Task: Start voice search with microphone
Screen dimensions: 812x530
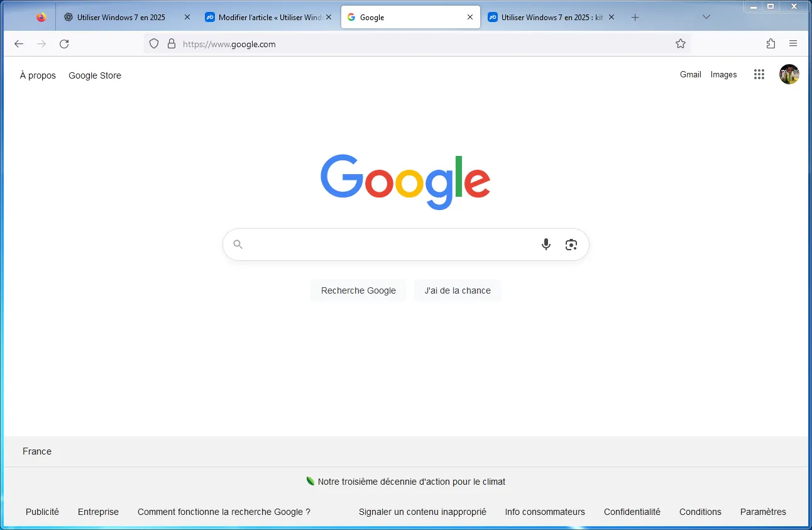Action: (546, 245)
